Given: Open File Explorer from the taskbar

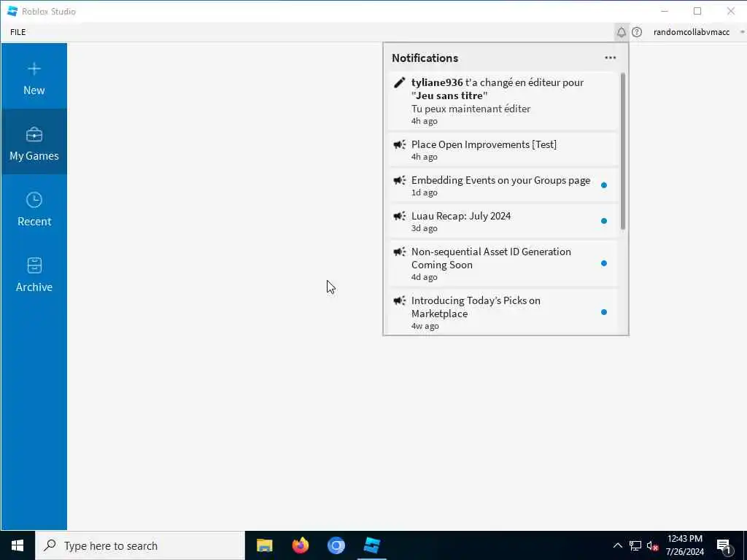Looking at the screenshot, I should (264, 545).
